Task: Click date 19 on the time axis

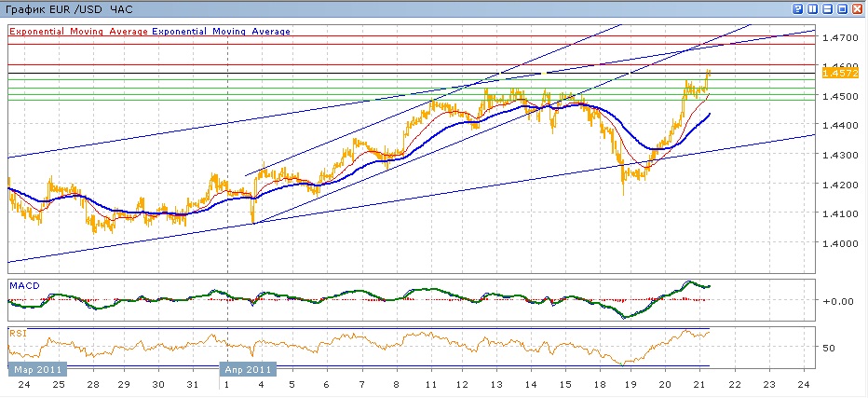Action: pyautogui.click(x=631, y=384)
